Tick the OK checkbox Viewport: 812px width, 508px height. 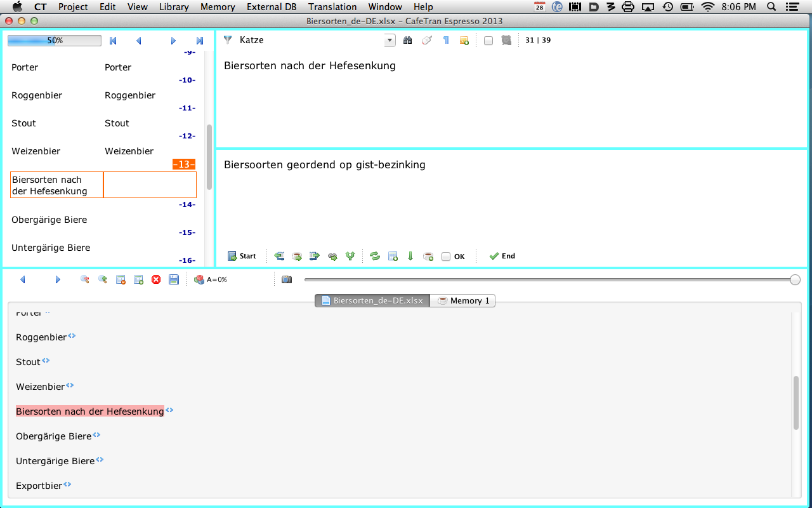pyautogui.click(x=446, y=257)
